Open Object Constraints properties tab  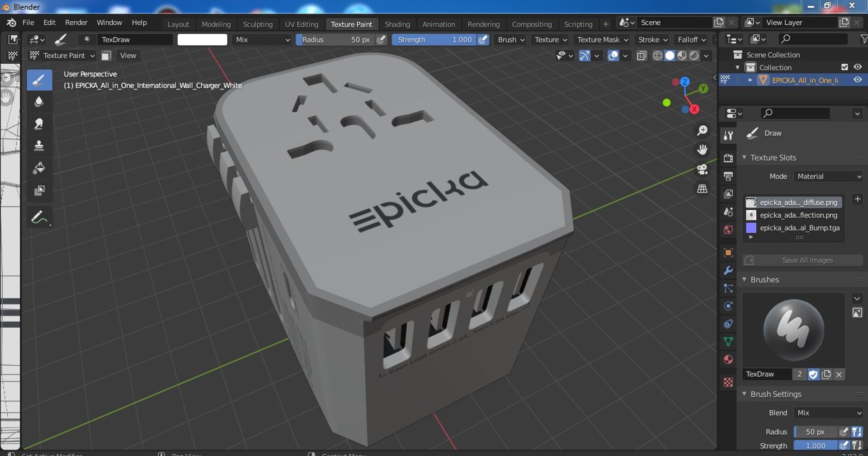[x=728, y=324]
